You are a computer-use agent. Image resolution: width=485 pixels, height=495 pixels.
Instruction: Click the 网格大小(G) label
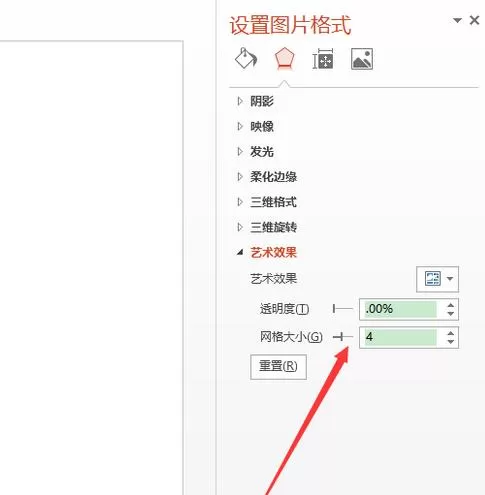(291, 337)
